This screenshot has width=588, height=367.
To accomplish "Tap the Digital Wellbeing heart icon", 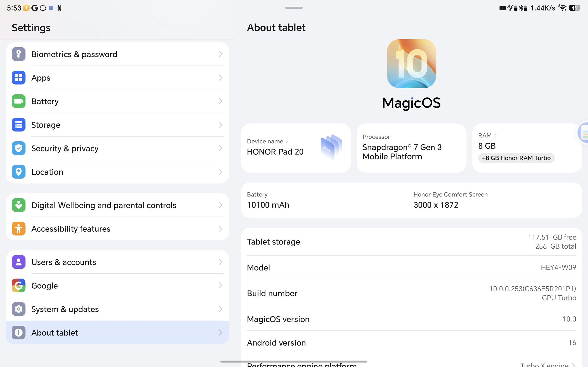I will pos(18,205).
